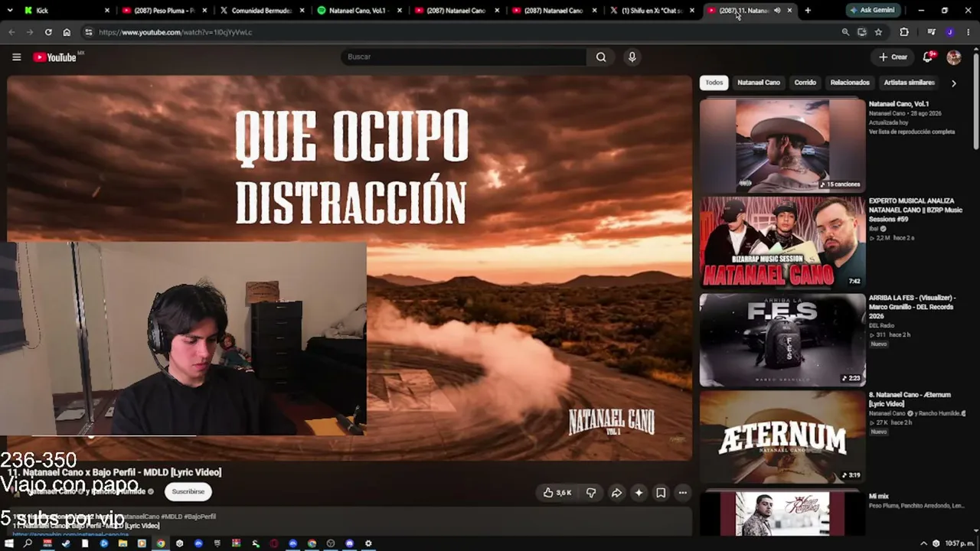Open the Æternum lyric video thumbnail
The width and height of the screenshot is (980, 551).
[782, 437]
